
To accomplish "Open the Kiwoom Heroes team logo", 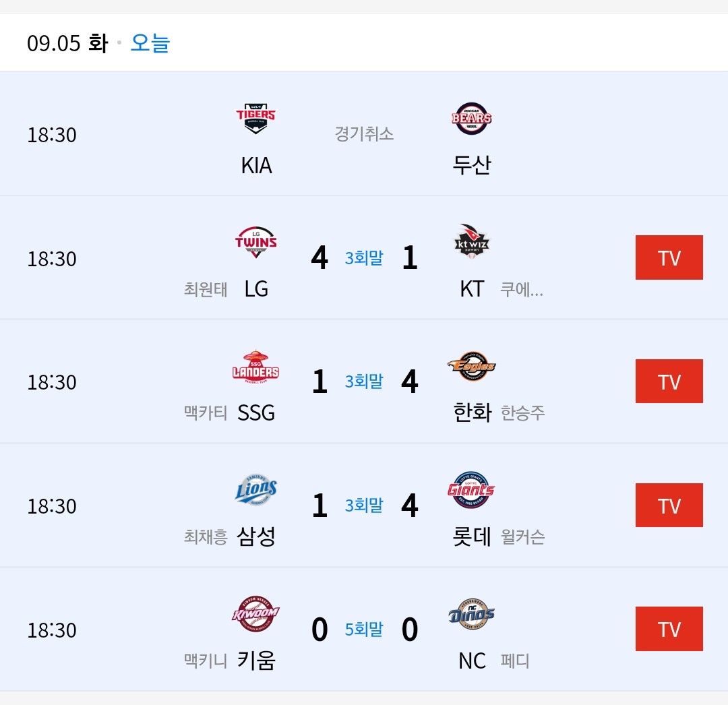I will (x=256, y=614).
